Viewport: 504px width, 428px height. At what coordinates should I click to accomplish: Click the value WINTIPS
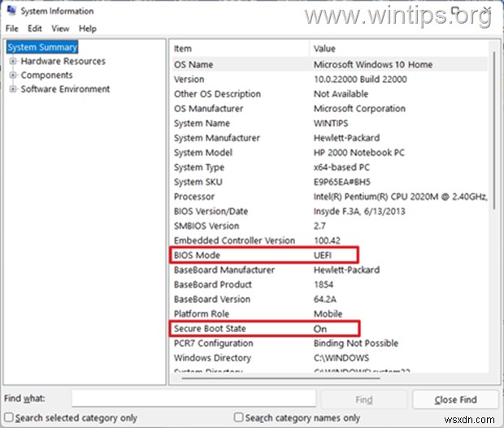pyautogui.click(x=331, y=123)
